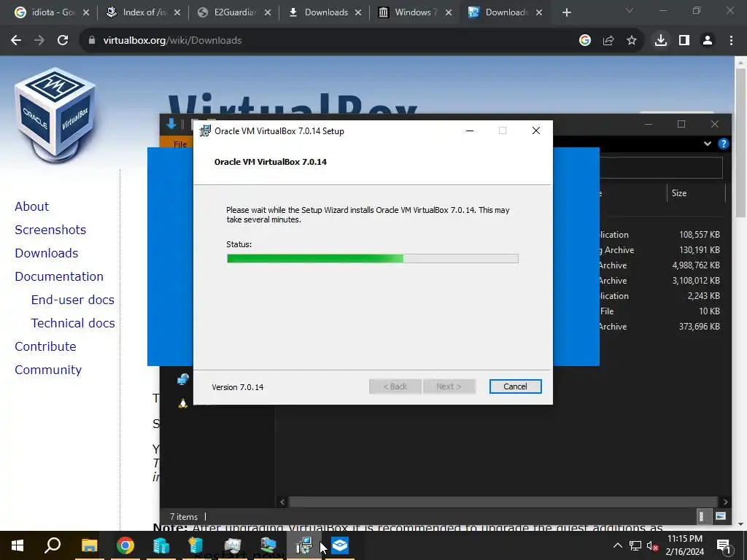Click the VirtualBox installer taskbar icon

coord(304,545)
